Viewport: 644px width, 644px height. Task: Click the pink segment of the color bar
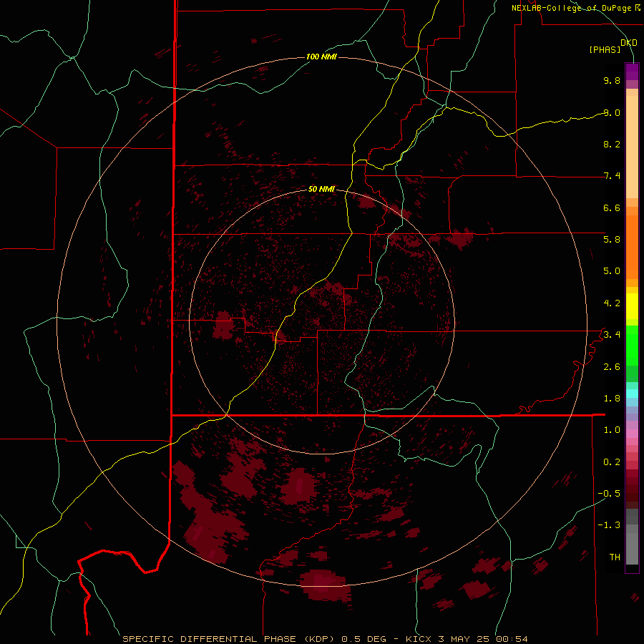point(632,434)
